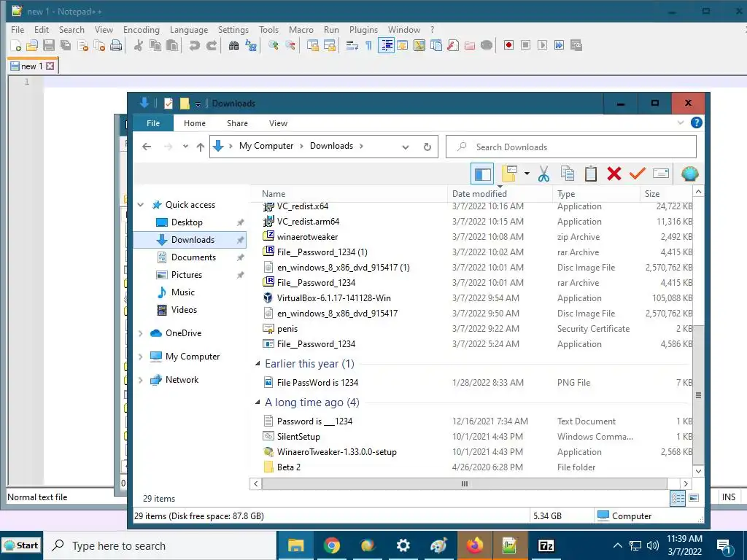747x560 pixels.
Task: Toggle Indent Guide in Notepad++ toolbar
Action: (x=386, y=45)
